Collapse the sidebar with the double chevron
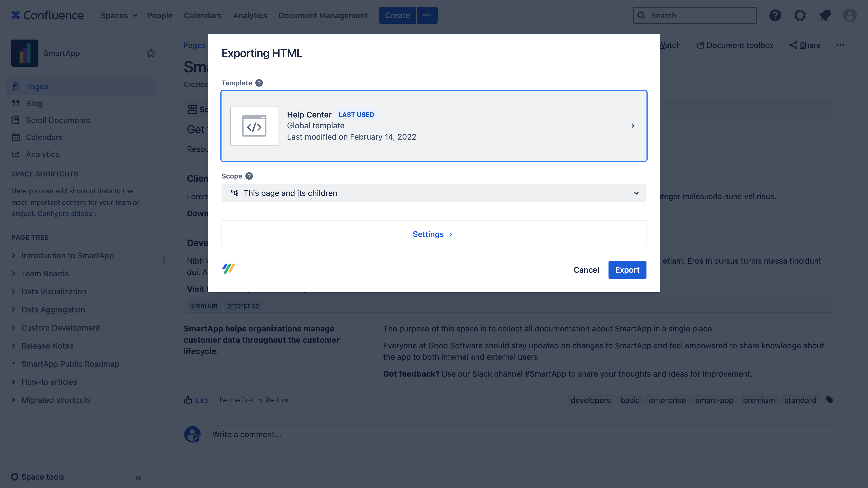Viewport: 868px width, 488px height. pos(138,478)
